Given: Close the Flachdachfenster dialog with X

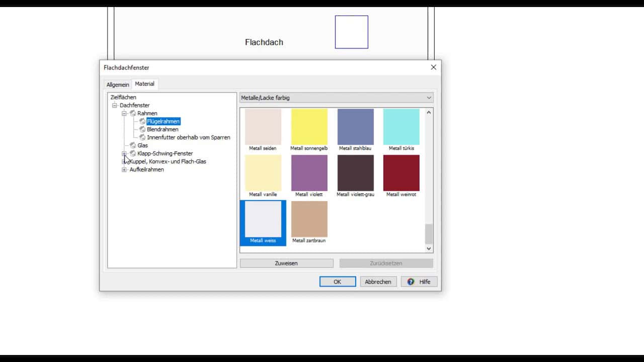Looking at the screenshot, I should click(x=433, y=67).
